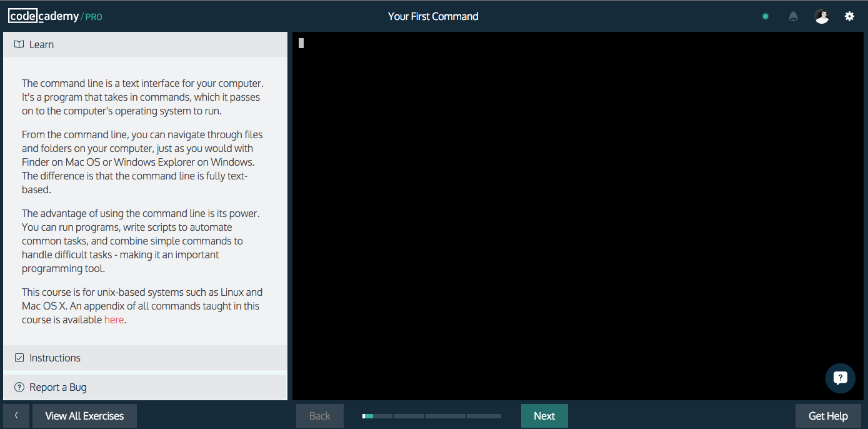Screen dimensions: 868x429
Task: Open the floating help question button
Action: click(x=840, y=378)
